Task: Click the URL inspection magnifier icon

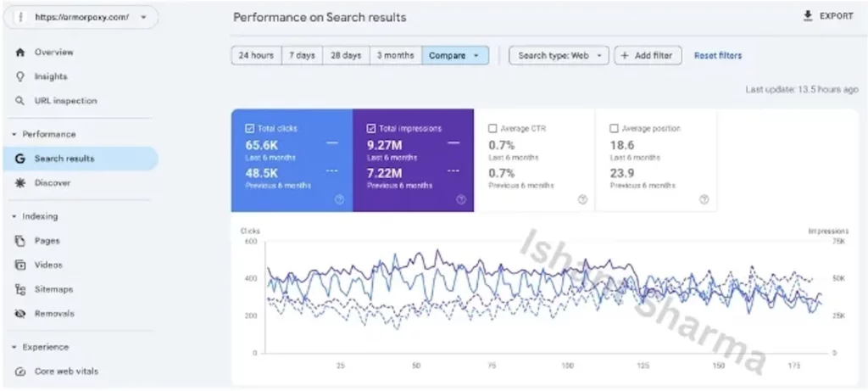Action: pyautogui.click(x=19, y=101)
